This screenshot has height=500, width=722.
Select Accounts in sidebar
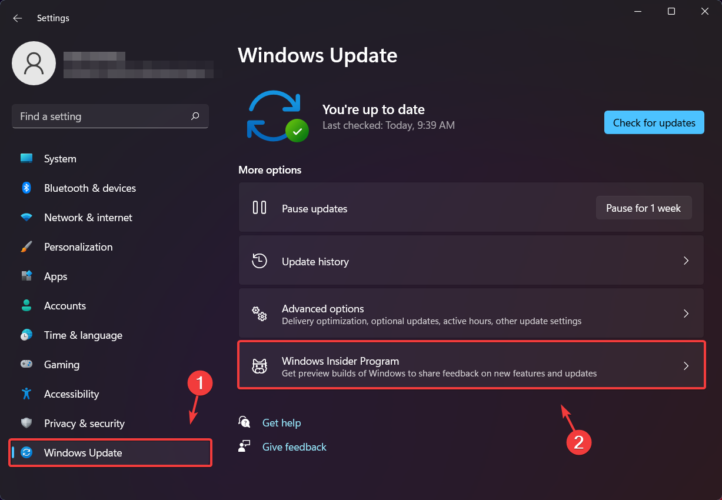point(111,306)
